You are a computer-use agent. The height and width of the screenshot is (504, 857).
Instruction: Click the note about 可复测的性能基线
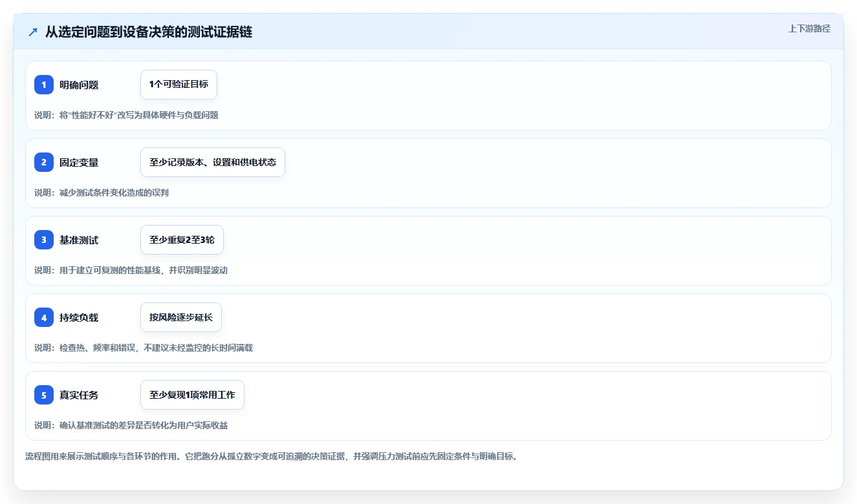(131, 270)
